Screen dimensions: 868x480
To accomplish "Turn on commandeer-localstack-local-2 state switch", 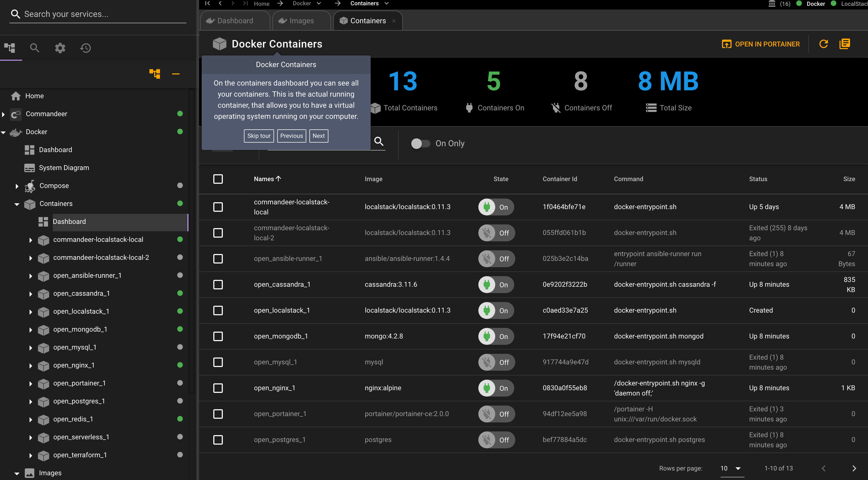I will [x=496, y=233].
